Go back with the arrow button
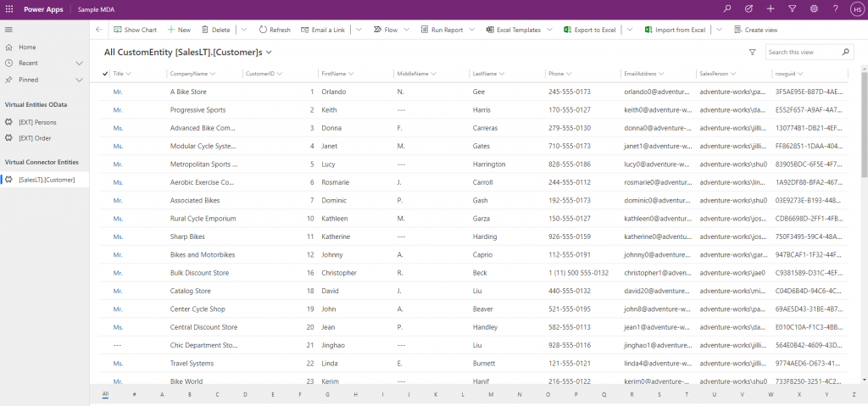This screenshot has width=868, height=406. pos(98,30)
